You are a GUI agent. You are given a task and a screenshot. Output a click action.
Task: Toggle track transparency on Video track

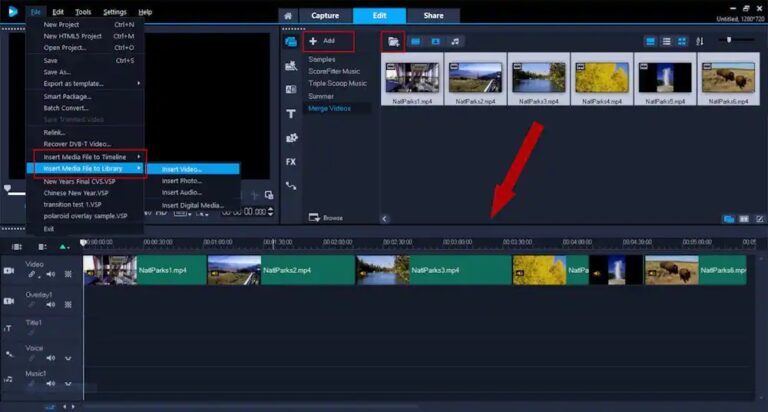pyautogui.click(x=68, y=274)
